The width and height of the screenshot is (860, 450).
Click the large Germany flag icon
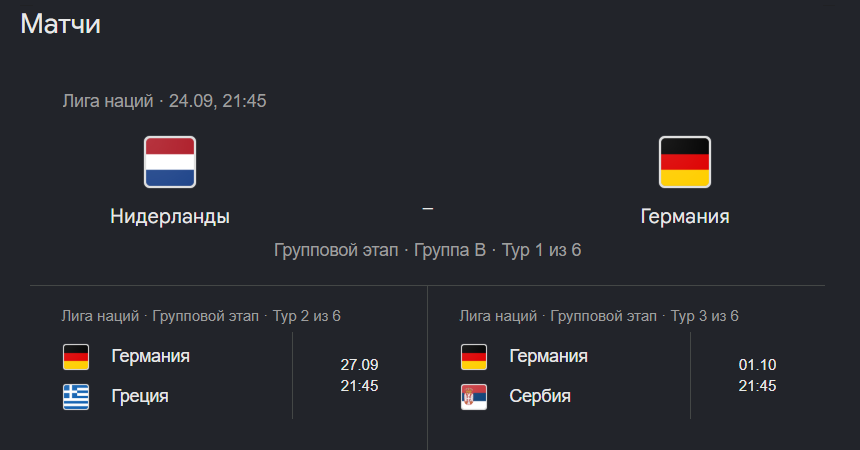pyautogui.click(x=684, y=162)
